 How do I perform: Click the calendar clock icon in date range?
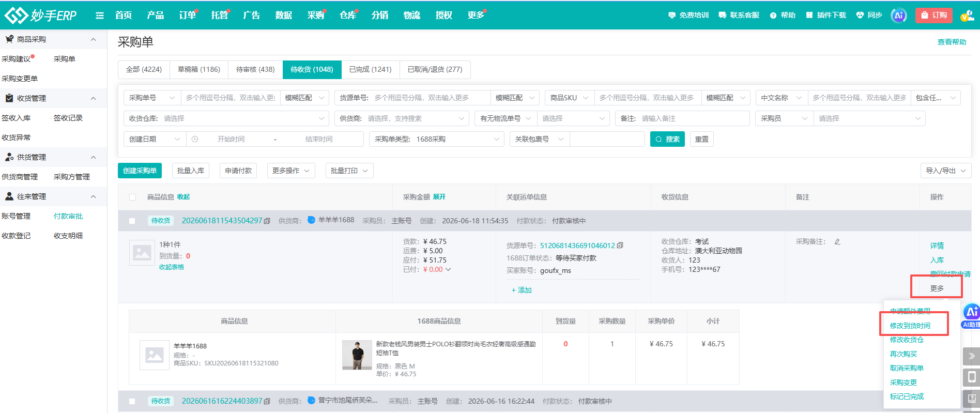[195, 139]
